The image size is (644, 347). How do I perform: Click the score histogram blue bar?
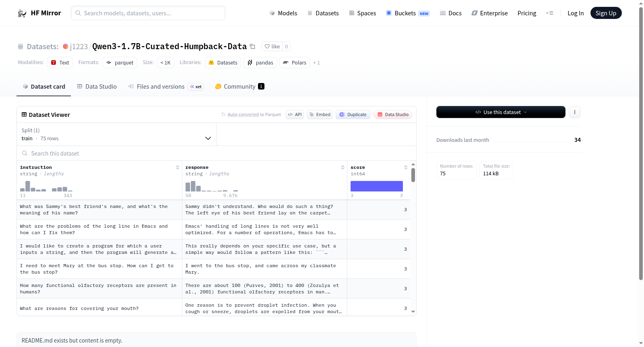(377, 186)
